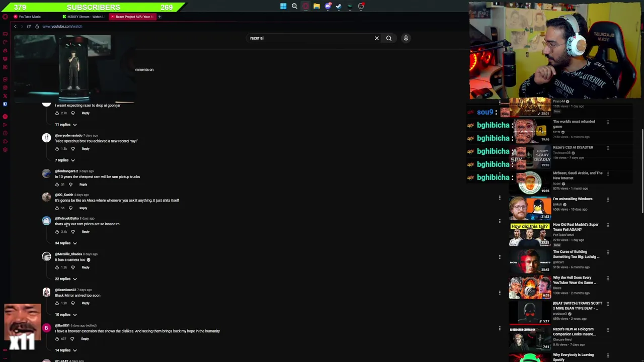This screenshot has width=644, height=362.
Task: Open the Linux penguin thumbnail video
Action: 530,208
